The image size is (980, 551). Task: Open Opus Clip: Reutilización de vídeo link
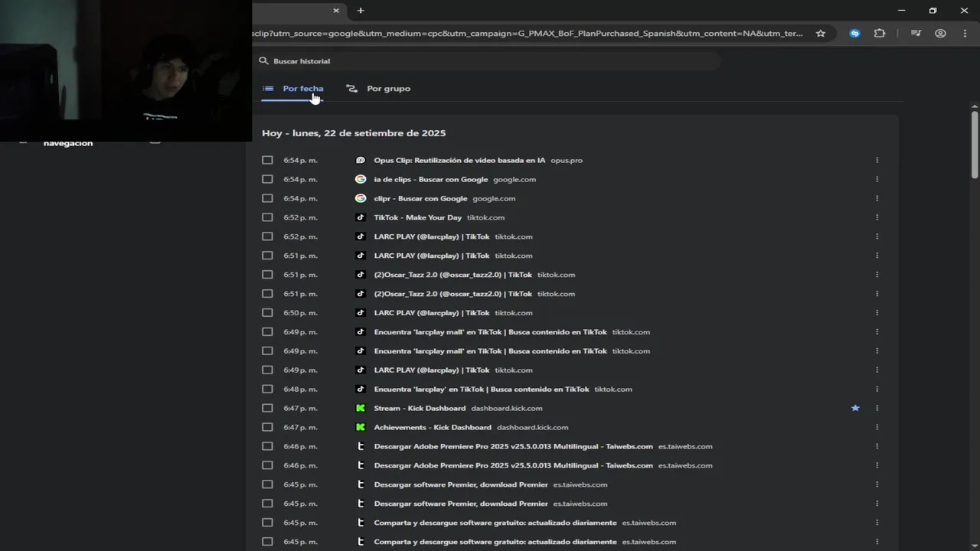pos(459,160)
